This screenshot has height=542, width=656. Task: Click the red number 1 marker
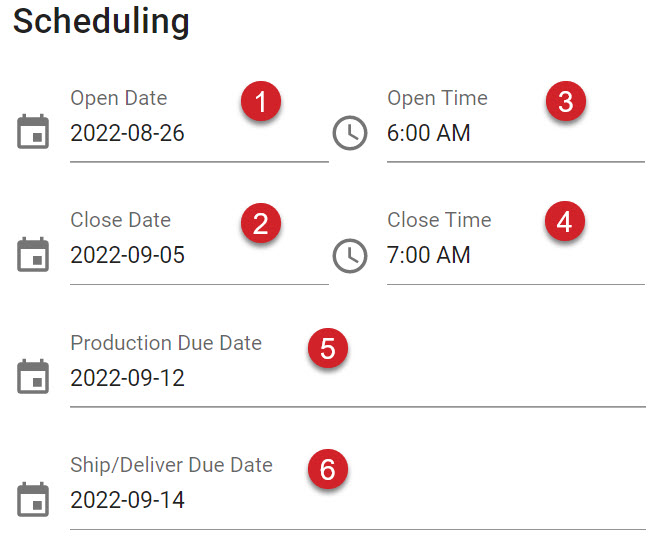point(261,101)
